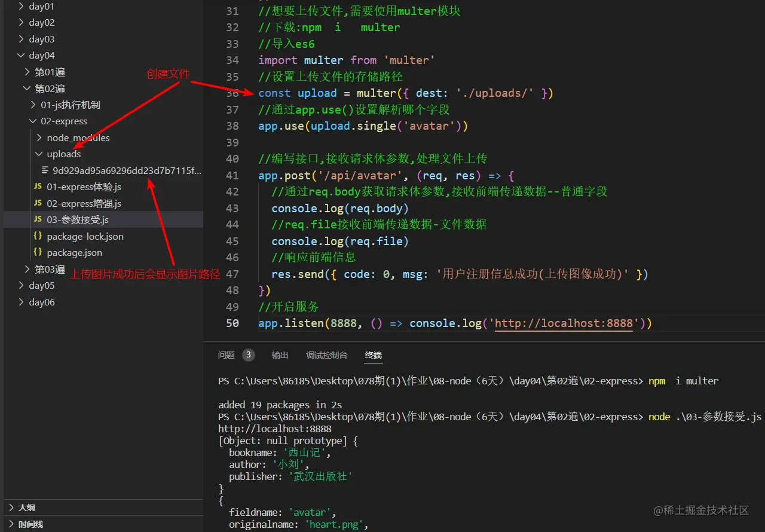This screenshot has height=532, width=765.
Task: Click braces icon of package.json
Action: pos(38,253)
